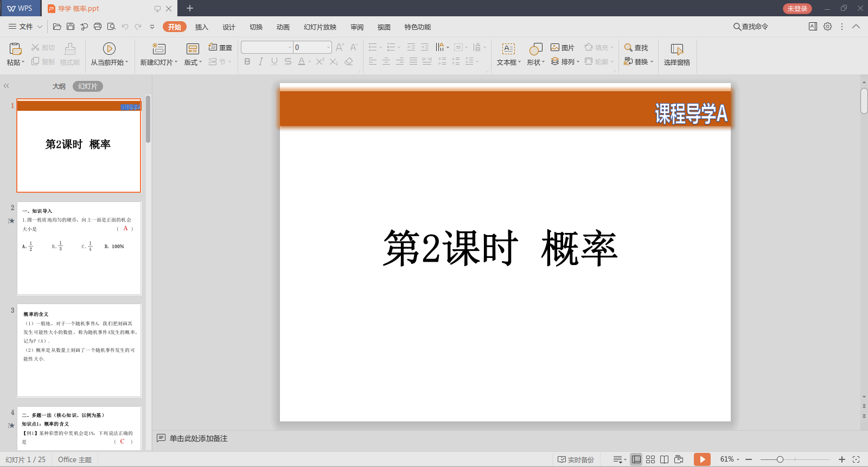
Task: Switch to slide sorter view
Action: [650, 459]
